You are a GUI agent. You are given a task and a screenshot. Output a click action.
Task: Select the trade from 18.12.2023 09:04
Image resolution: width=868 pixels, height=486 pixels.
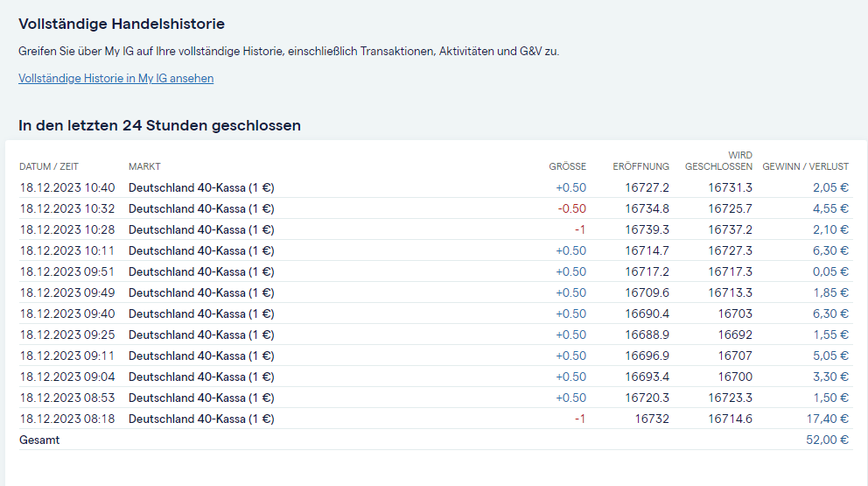[67, 377]
